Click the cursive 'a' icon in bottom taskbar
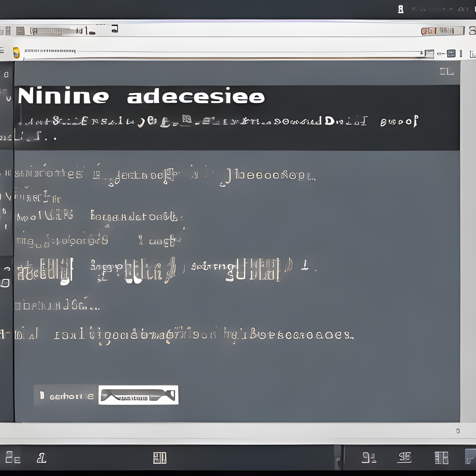 click(41, 458)
